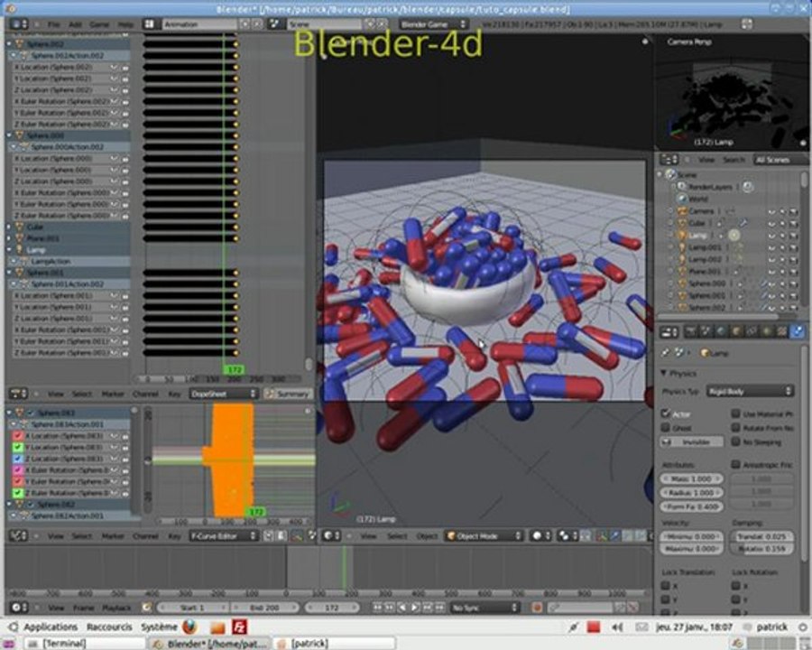
Task: Select the LampAction row in DopeSheet
Action: click(x=51, y=261)
